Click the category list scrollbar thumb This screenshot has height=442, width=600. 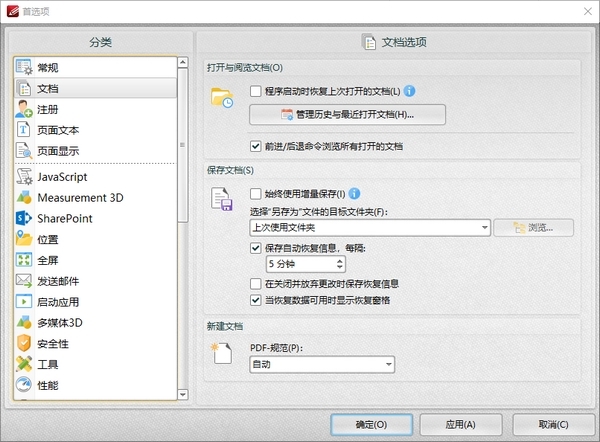pos(183,145)
